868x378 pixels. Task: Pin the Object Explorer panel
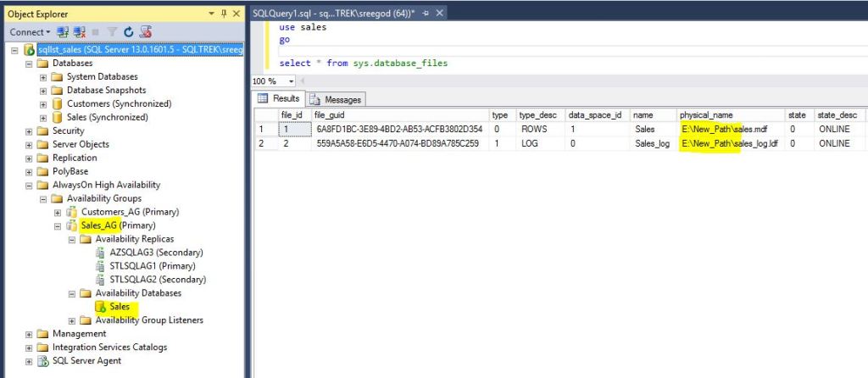pos(223,14)
